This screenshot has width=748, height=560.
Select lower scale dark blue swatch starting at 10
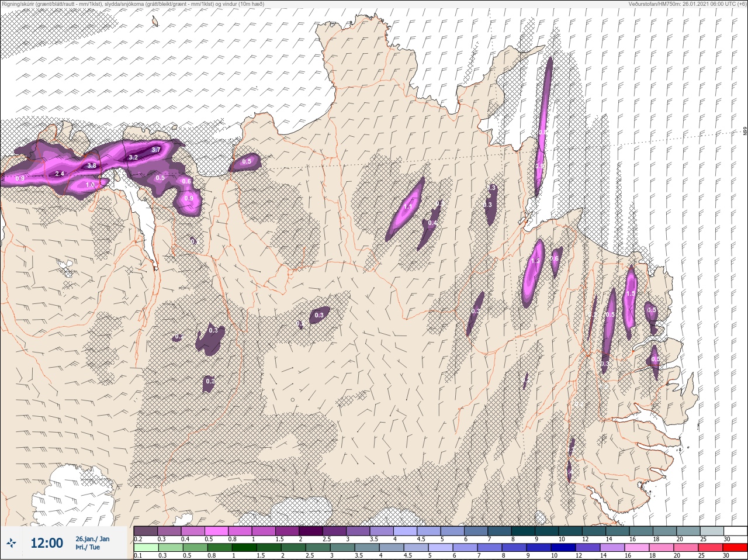coord(563,548)
